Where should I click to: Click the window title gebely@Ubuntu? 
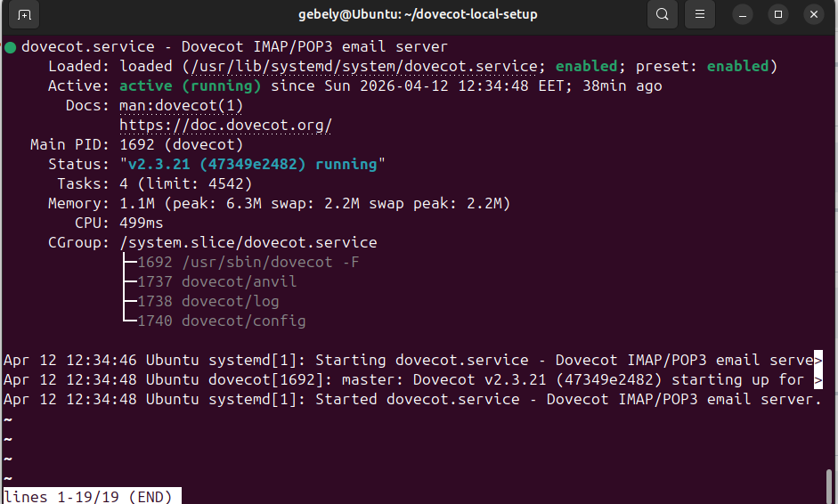418,14
